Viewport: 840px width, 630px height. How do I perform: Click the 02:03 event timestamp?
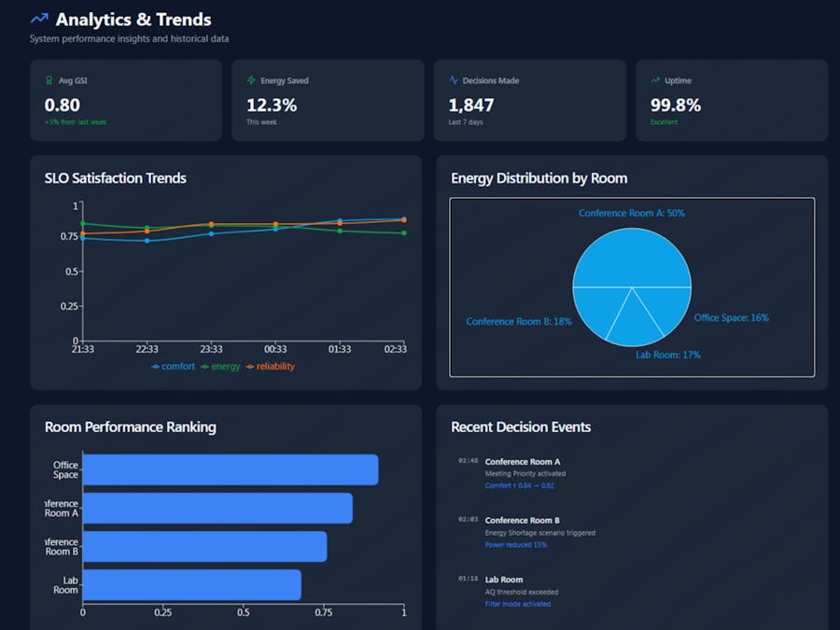click(x=468, y=520)
